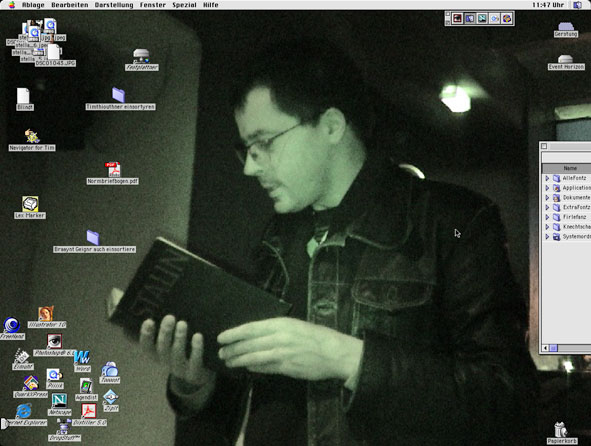Expand the Dokumente folder in the Finder window

pos(547,198)
